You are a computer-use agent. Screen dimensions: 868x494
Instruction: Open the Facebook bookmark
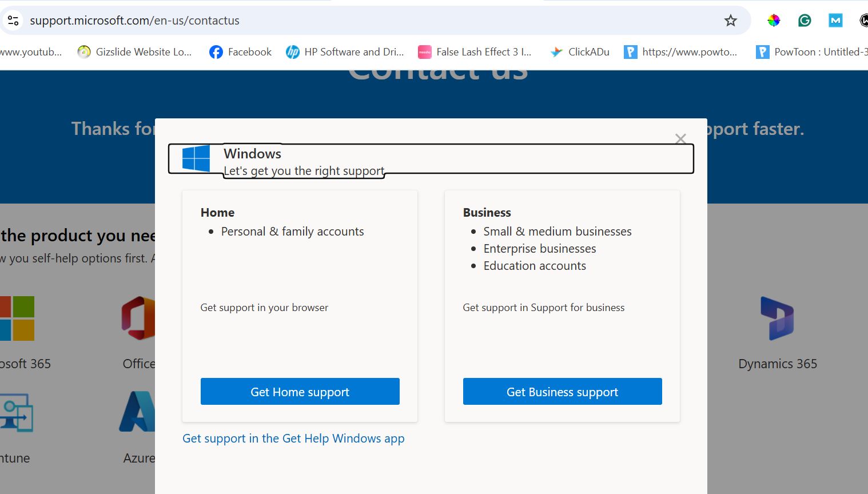(240, 52)
